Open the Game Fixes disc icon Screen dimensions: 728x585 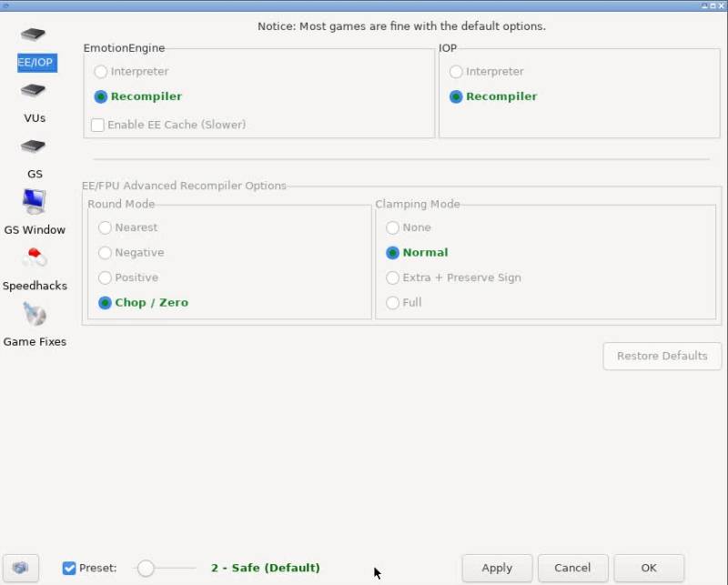click(35, 314)
